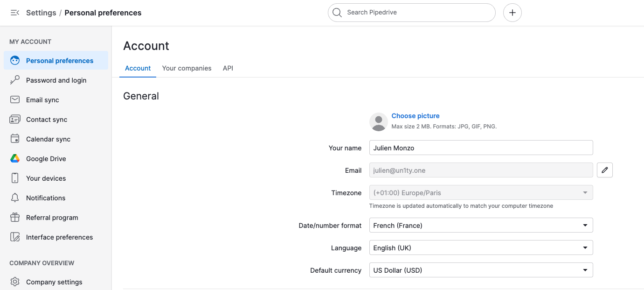
Task: Click the Password and login key icon
Action: (x=15, y=80)
